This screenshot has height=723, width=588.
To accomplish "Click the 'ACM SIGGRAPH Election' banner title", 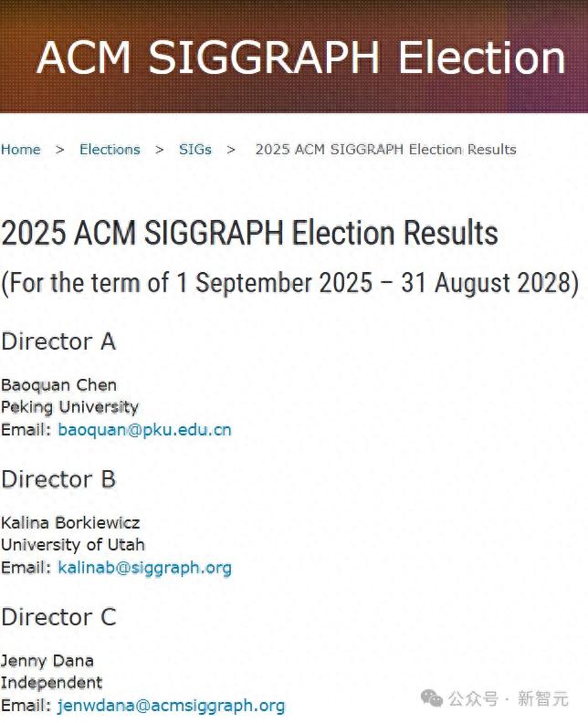I will coord(300,58).
